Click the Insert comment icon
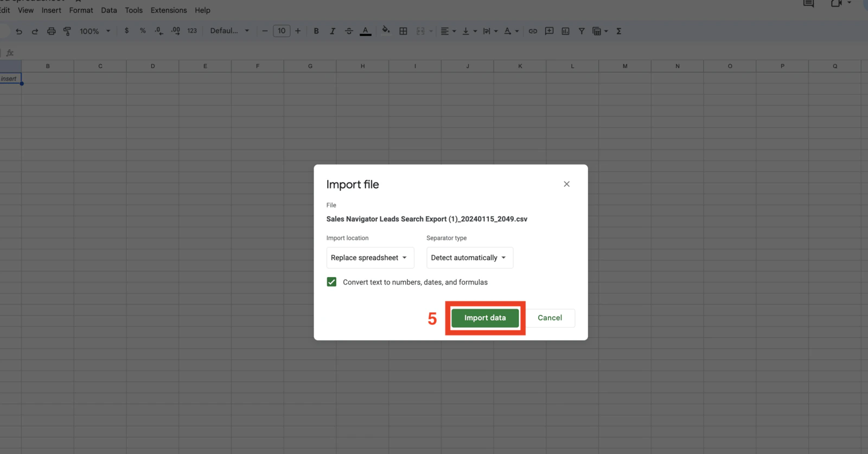The height and width of the screenshot is (454, 868). tap(549, 31)
